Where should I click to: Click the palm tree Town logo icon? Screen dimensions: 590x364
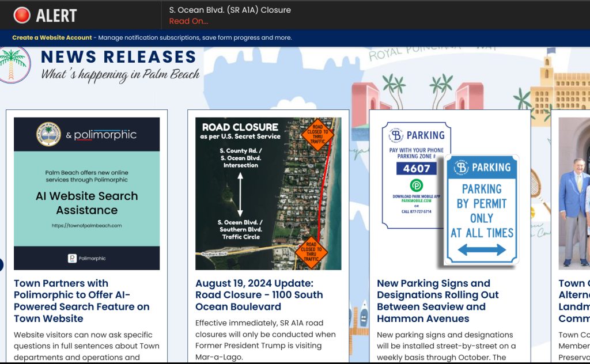(14, 65)
